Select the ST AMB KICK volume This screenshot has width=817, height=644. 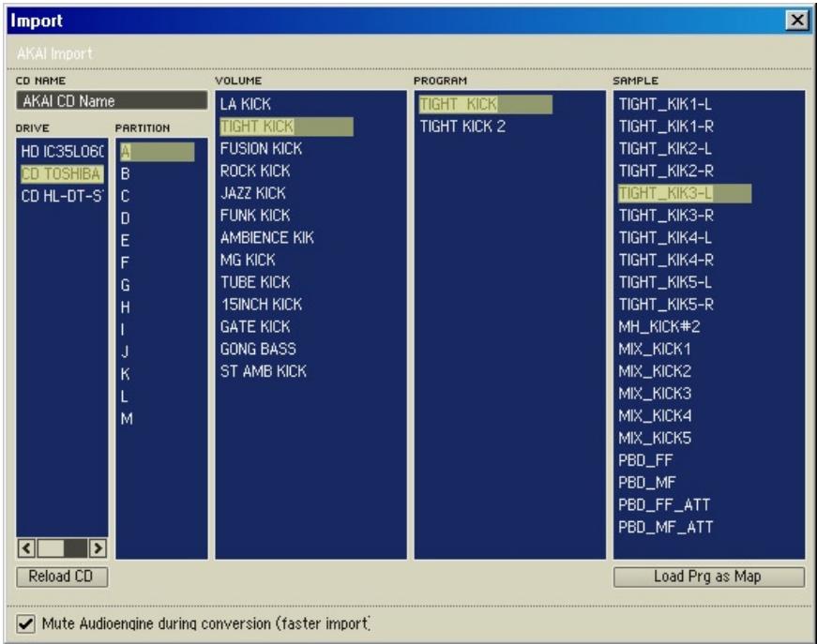(263, 371)
